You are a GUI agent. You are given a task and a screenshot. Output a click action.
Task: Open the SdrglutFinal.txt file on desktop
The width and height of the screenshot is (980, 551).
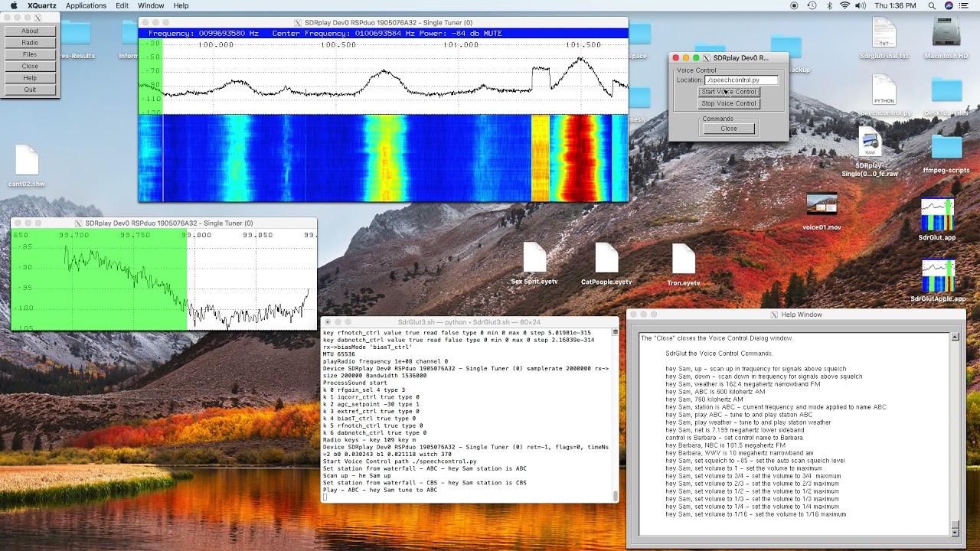pos(884,33)
